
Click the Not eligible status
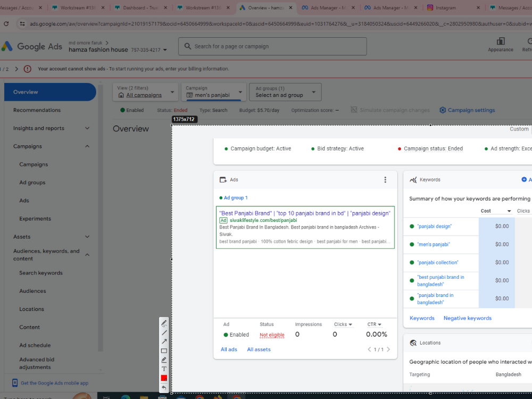[x=272, y=335]
